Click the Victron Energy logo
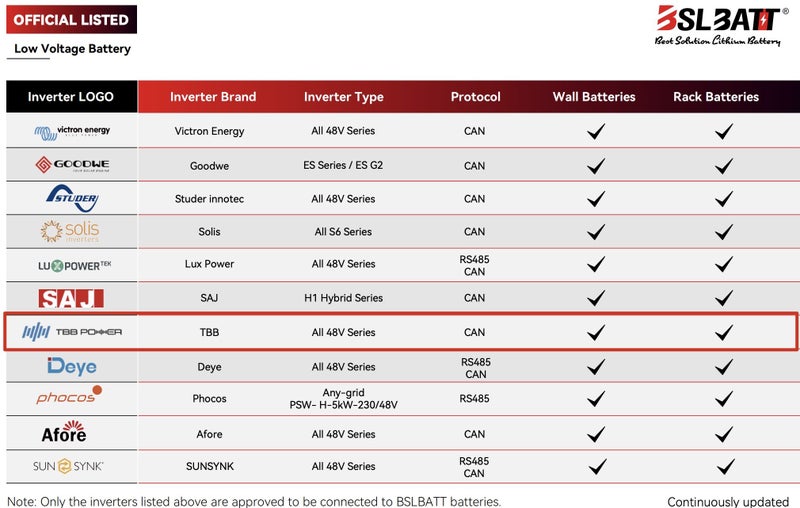The image size is (800, 508). [72, 131]
